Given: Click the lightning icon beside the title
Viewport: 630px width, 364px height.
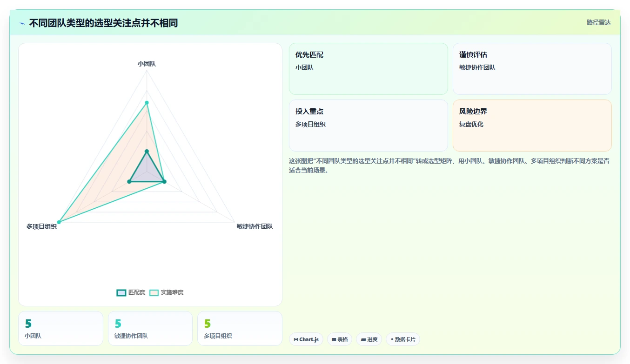Looking at the screenshot, I should (x=22, y=23).
